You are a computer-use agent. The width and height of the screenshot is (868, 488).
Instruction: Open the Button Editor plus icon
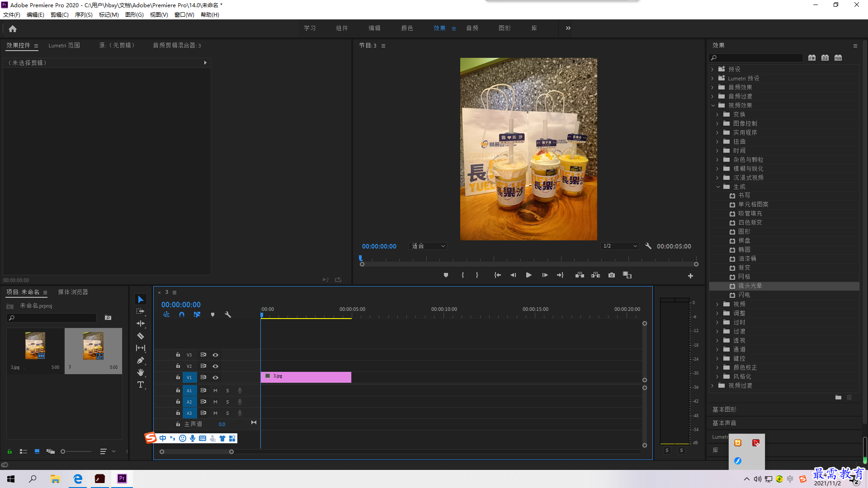[690, 276]
